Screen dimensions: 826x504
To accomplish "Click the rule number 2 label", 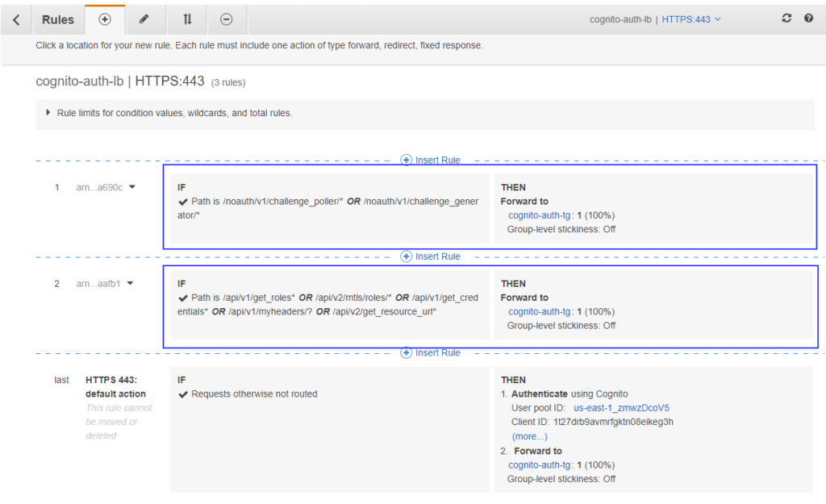I will 57,284.
